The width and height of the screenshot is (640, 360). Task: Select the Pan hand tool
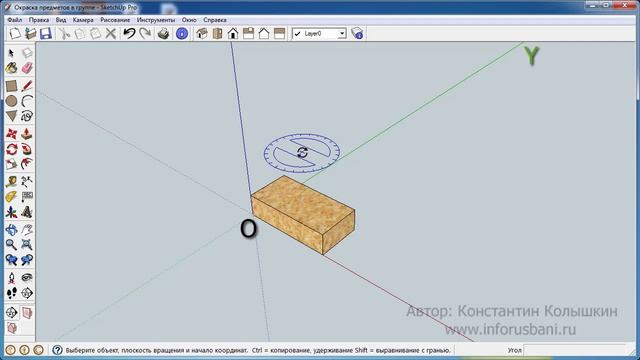point(27,230)
